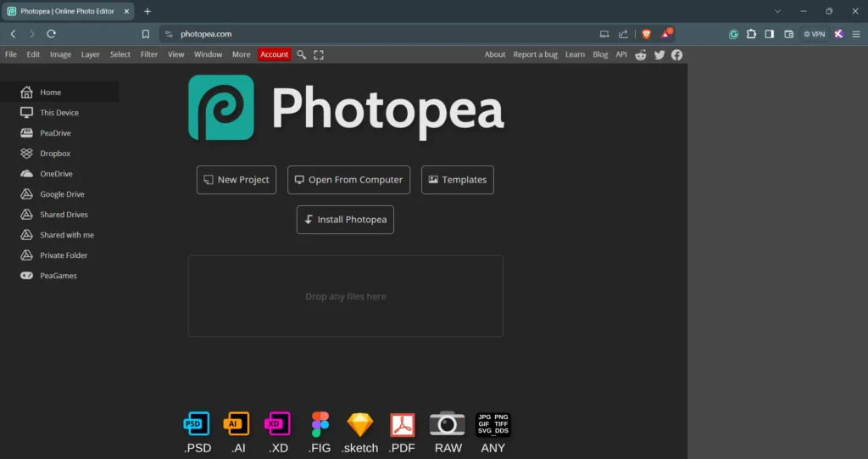
Task: Click Open From Computer button
Action: (348, 180)
